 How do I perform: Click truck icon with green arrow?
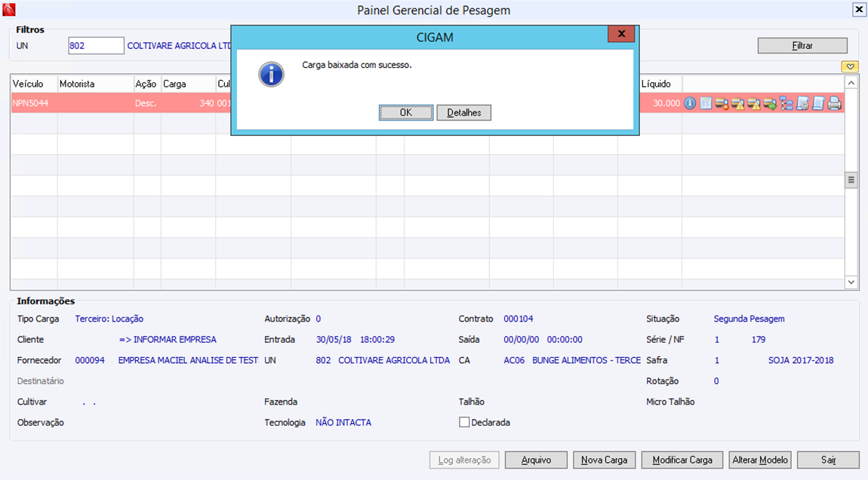[770, 103]
